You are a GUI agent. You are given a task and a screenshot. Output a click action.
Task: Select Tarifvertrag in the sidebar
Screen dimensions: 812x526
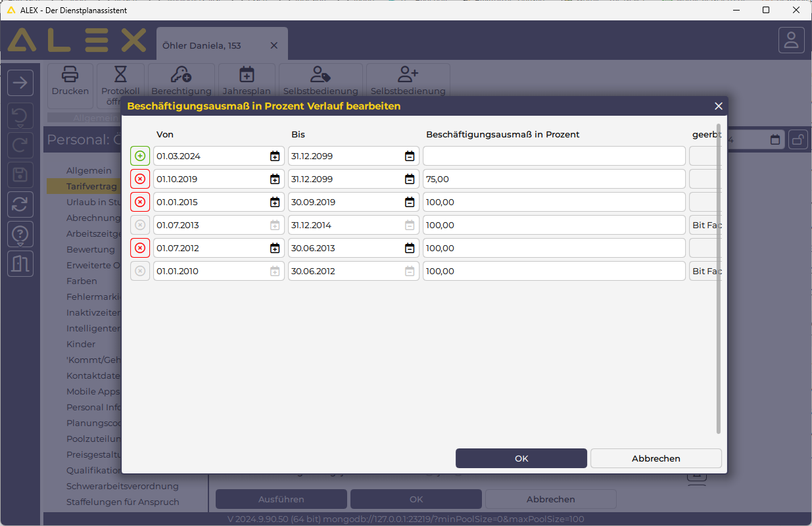tap(91, 186)
